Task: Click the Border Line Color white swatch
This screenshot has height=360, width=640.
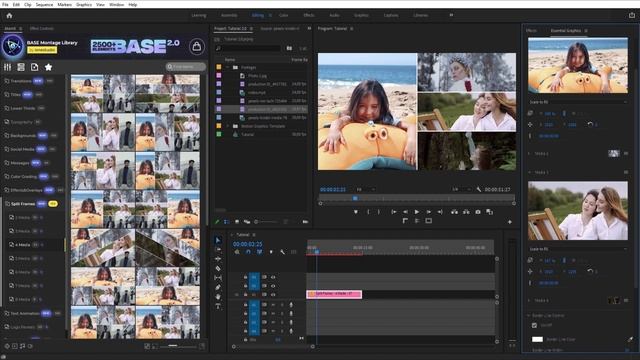Action: (537, 339)
